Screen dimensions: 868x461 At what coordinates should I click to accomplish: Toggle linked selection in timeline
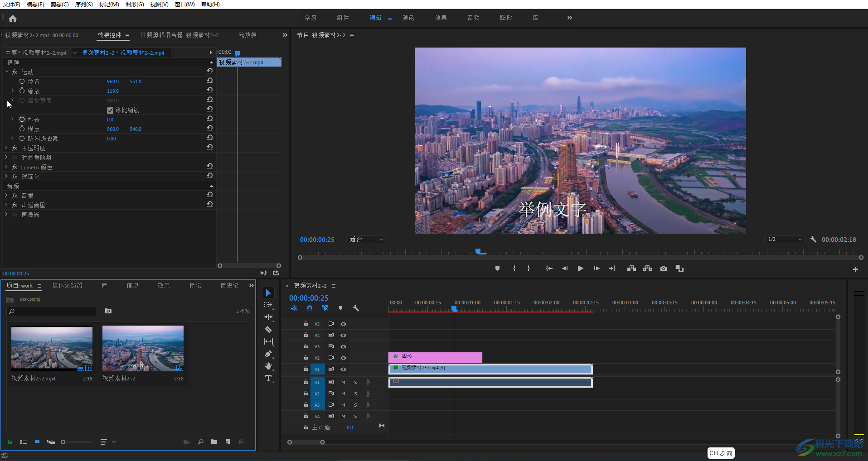(x=325, y=308)
